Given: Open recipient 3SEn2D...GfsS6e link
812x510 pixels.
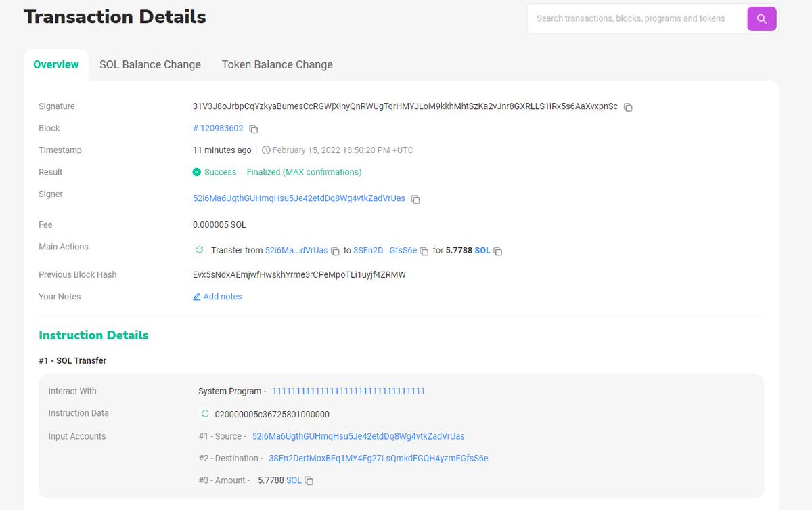Looking at the screenshot, I should (x=385, y=250).
